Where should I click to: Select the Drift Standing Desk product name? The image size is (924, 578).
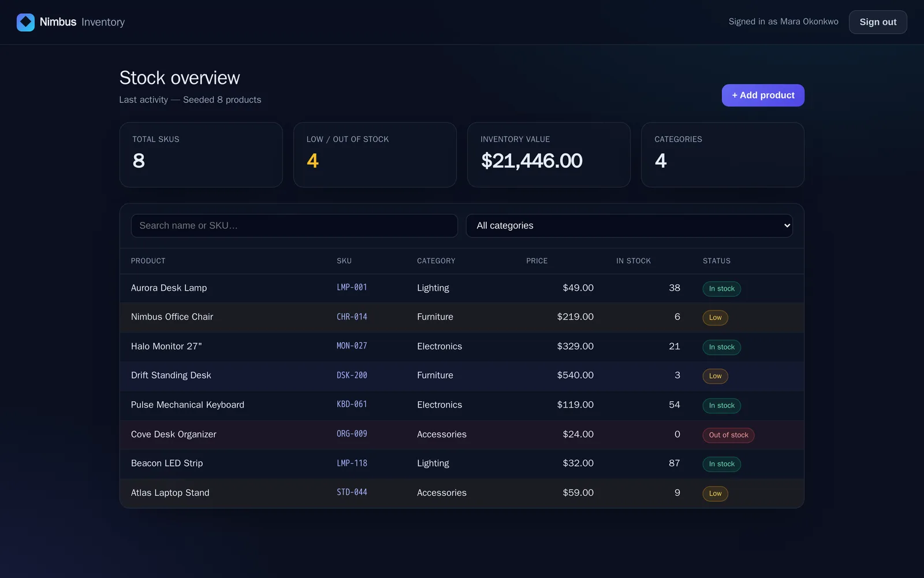171,375
